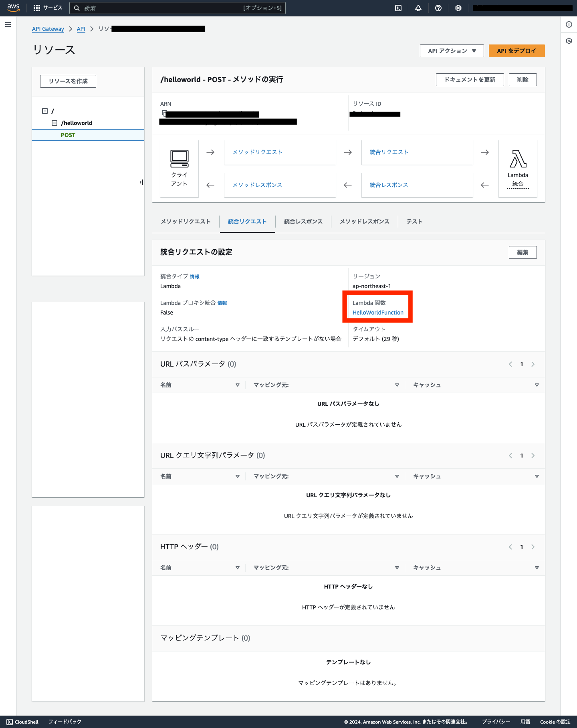Open the info panel icon at right

(x=569, y=24)
